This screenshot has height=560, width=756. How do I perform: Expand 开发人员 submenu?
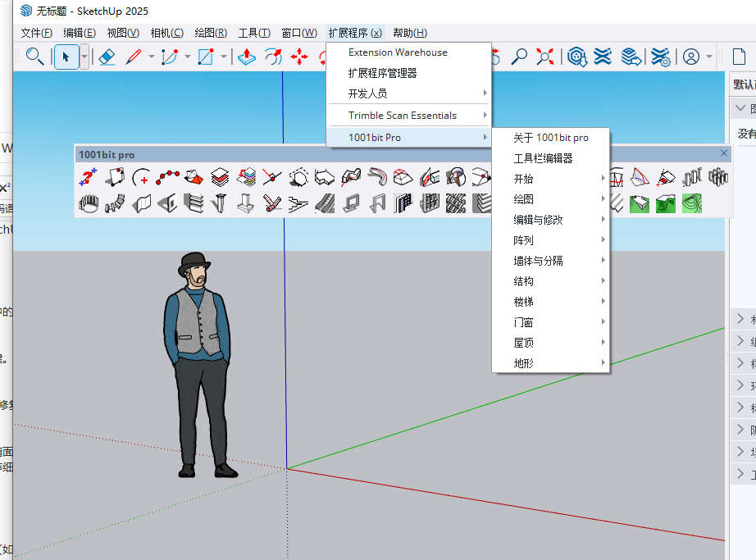click(409, 93)
